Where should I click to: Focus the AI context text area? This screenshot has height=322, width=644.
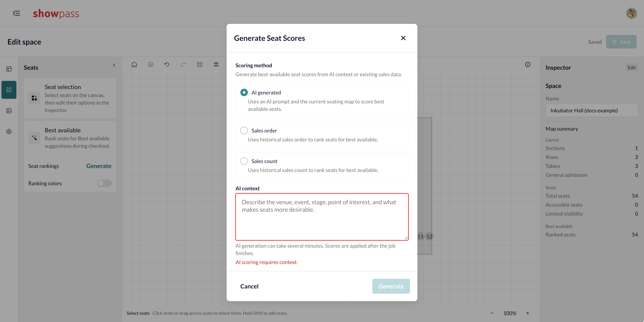pyautogui.click(x=322, y=217)
